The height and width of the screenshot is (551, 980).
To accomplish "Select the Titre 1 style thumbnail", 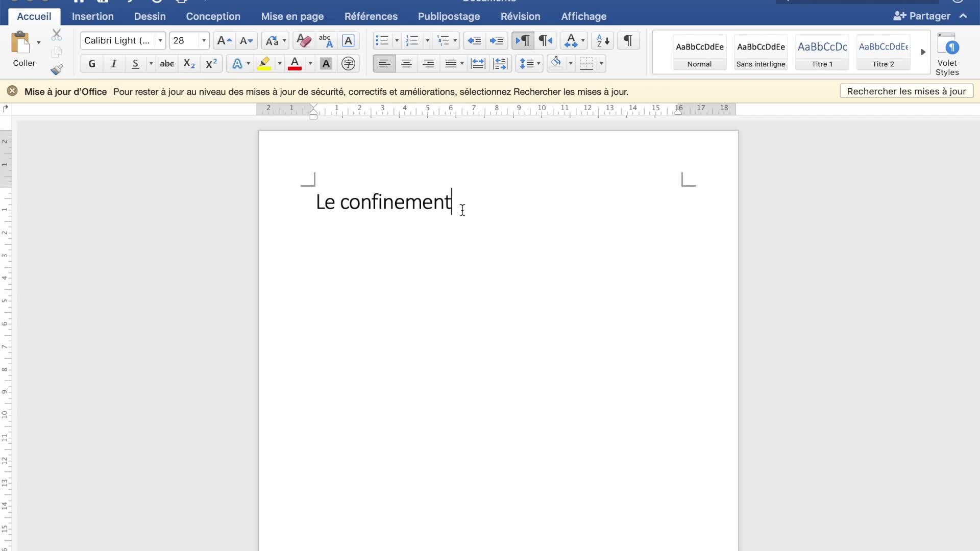I will 822,52.
